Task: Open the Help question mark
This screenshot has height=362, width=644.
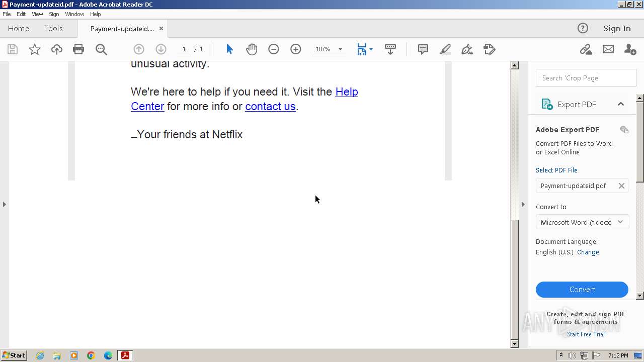Action: coord(583,28)
